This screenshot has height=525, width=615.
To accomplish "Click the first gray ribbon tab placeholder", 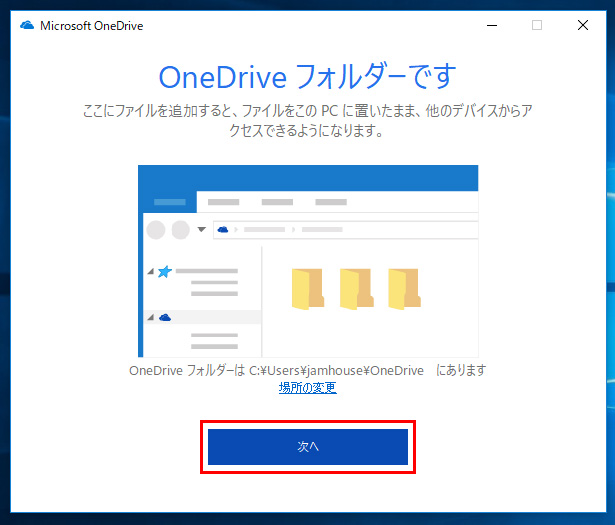I will click(x=223, y=201).
